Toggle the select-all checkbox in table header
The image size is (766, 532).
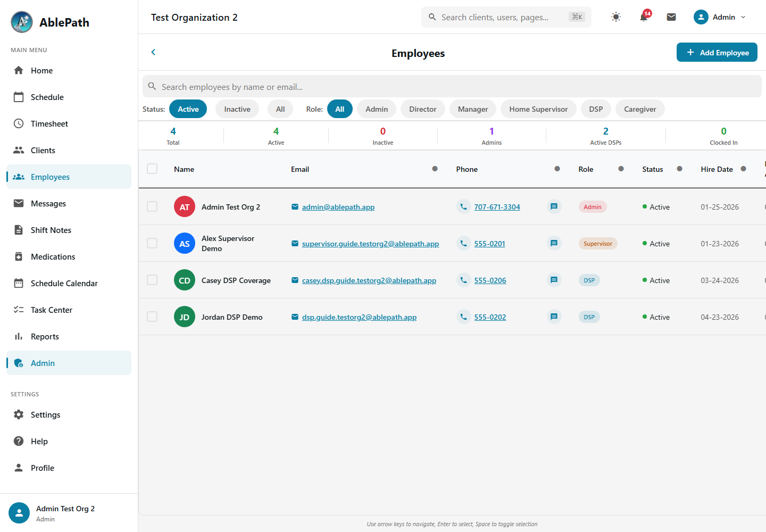152,169
